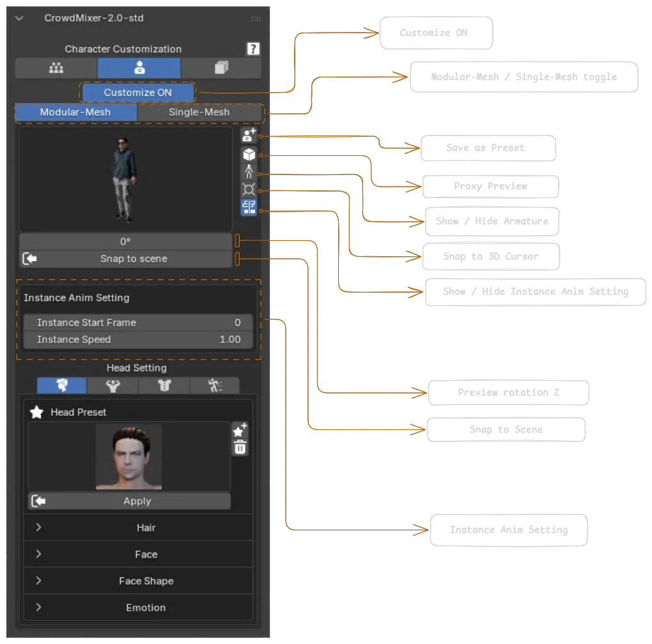Select the Head setting tab icon
The height and width of the screenshot is (644, 652).
point(62,385)
